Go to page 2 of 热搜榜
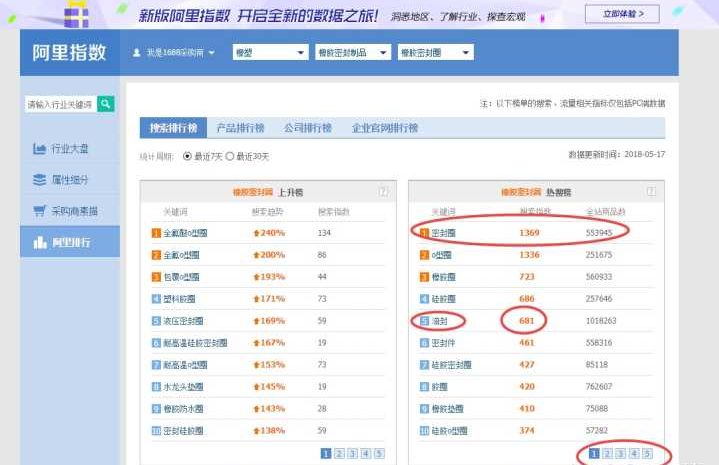 click(x=608, y=454)
